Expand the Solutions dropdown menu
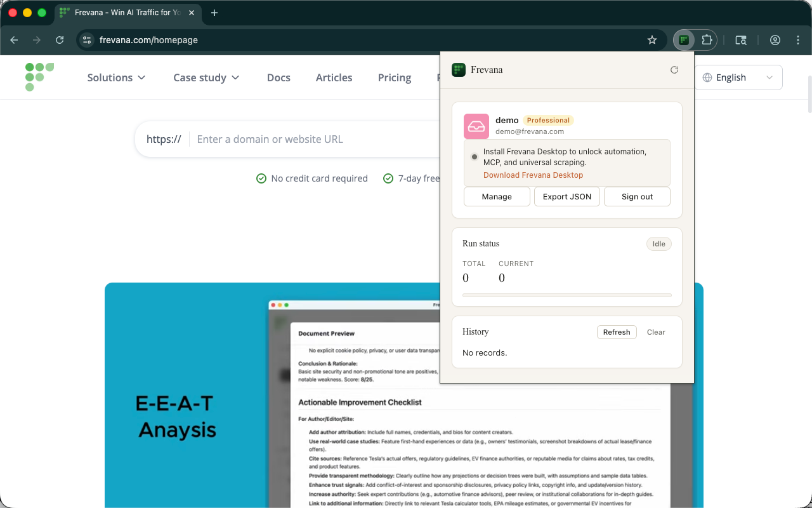This screenshot has height=508, width=812. 117,77
